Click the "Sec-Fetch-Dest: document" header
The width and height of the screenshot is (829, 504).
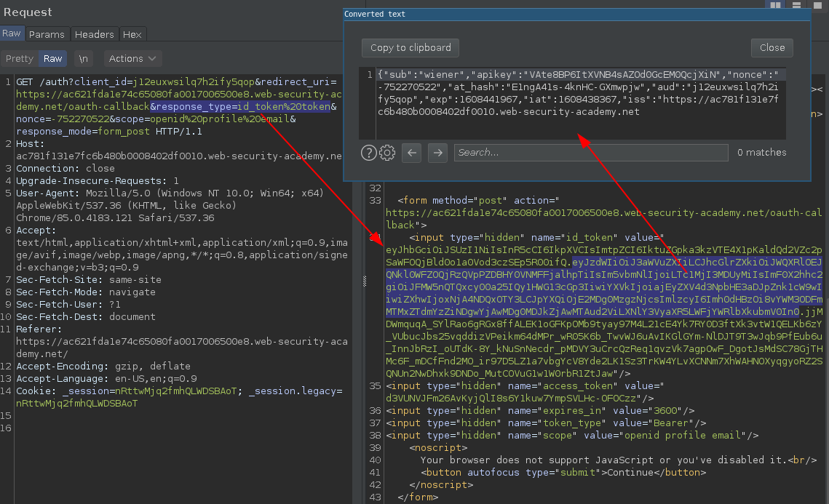pos(86,317)
